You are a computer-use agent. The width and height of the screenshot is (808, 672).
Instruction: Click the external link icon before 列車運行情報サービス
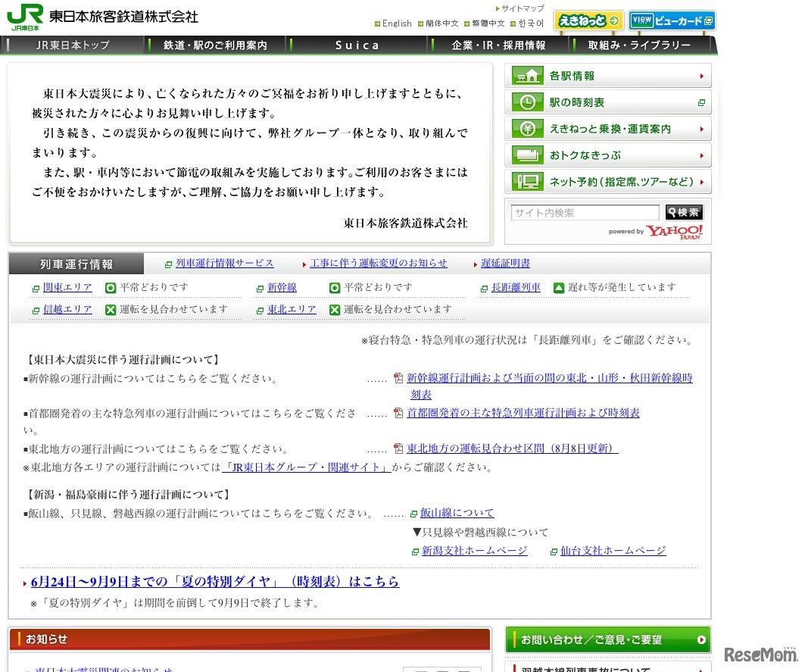click(168, 264)
